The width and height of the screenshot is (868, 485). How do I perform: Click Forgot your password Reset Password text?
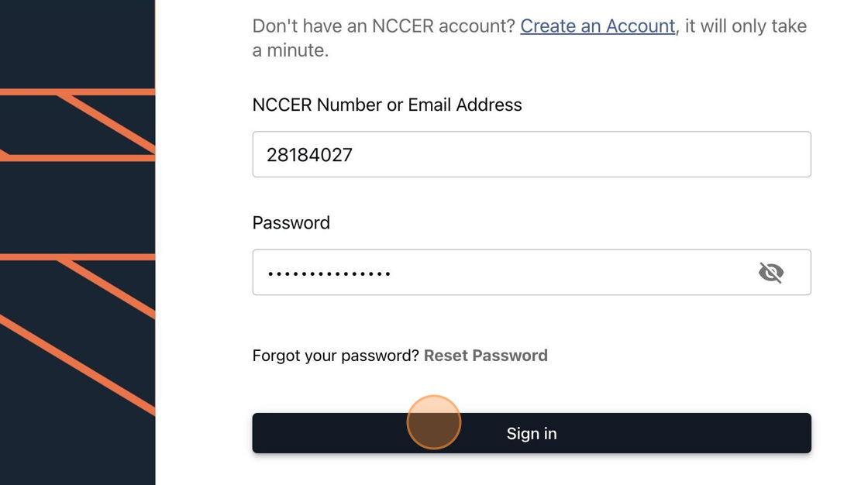(x=399, y=355)
